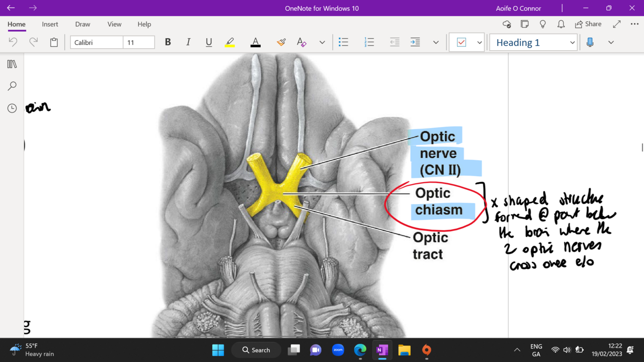Viewport: 644px width, 362px height.
Task: Open the Draw tab
Action: pos(83,24)
